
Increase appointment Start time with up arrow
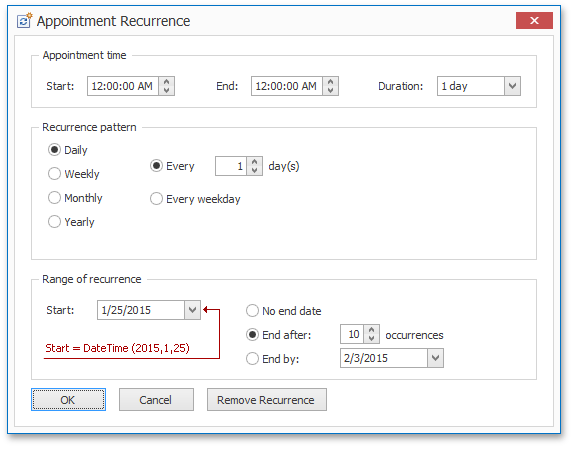pyautogui.click(x=167, y=82)
